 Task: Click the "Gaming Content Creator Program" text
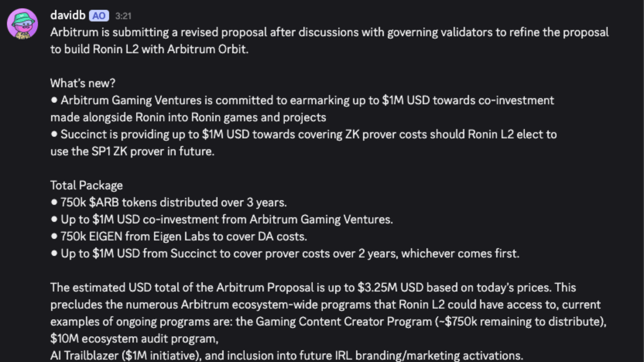(343, 322)
